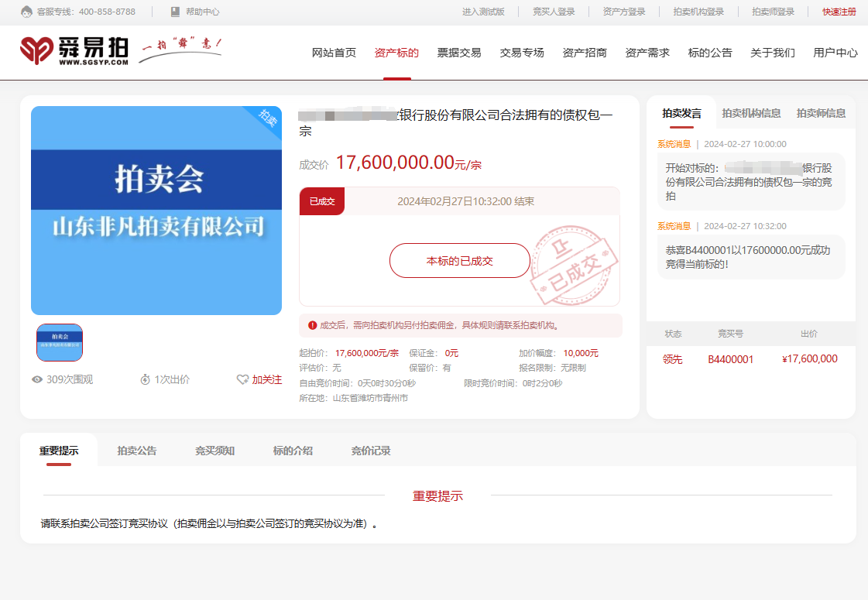Switch to 拍卖发言 tab
868x600 pixels.
(681, 114)
